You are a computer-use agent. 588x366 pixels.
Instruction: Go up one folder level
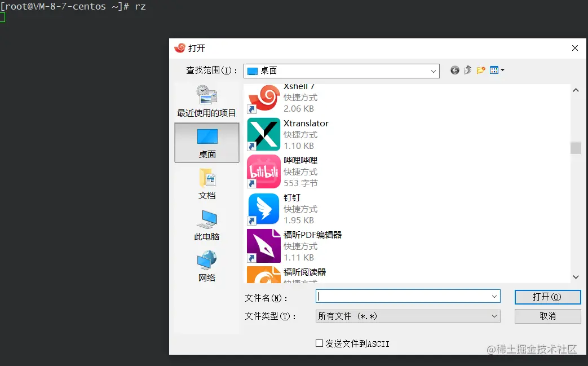coord(467,70)
